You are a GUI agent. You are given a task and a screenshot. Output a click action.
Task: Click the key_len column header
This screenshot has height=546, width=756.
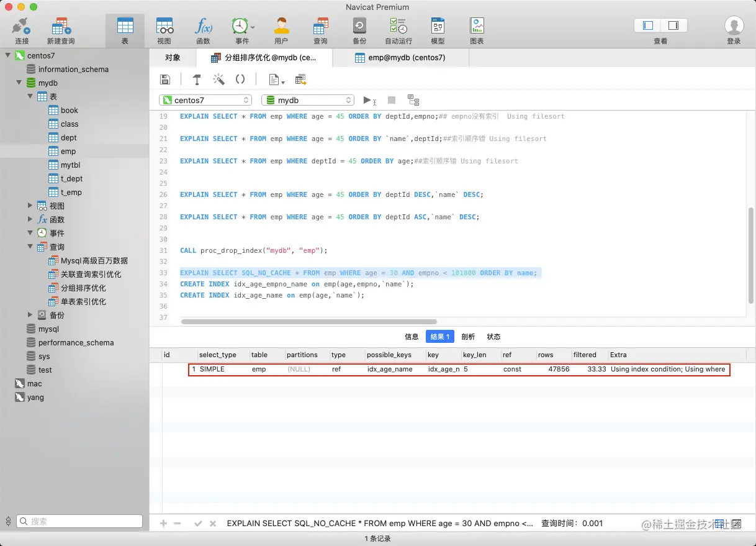tap(480, 355)
